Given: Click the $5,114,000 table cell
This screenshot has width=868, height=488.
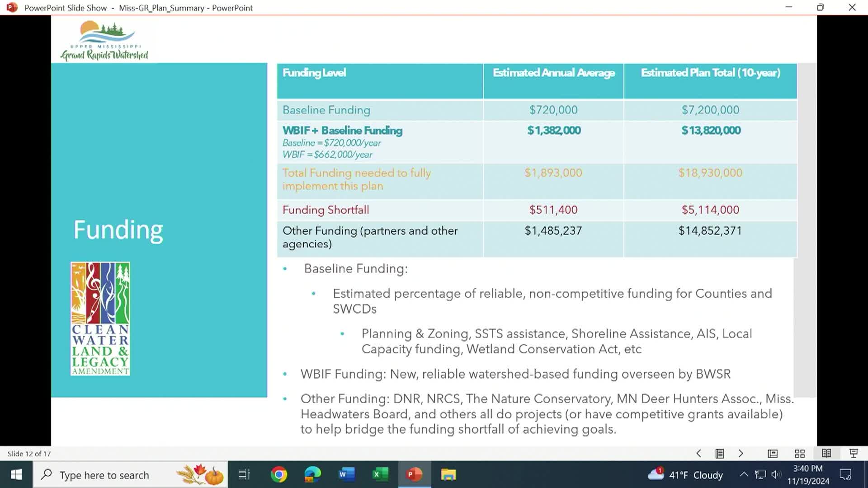Looking at the screenshot, I should pyautogui.click(x=710, y=210).
